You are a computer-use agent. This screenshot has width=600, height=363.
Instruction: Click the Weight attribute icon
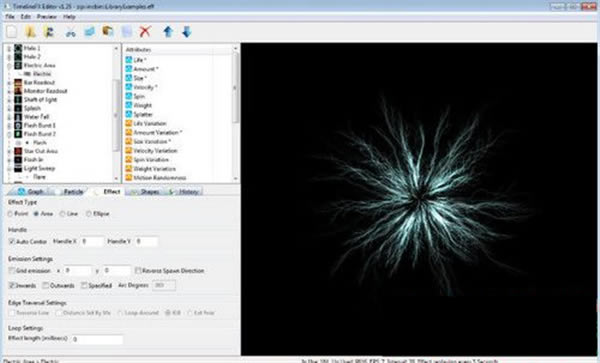(x=129, y=105)
